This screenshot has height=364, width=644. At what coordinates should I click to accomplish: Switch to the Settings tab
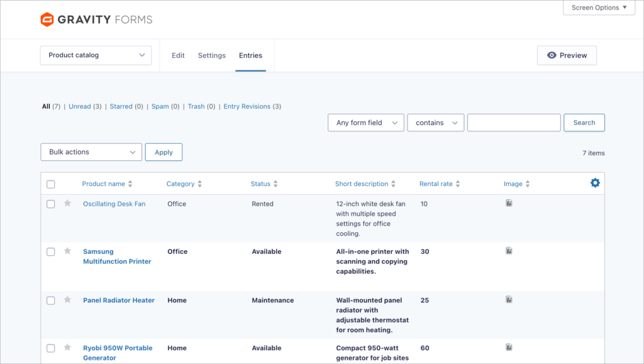click(x=211, y=55)
